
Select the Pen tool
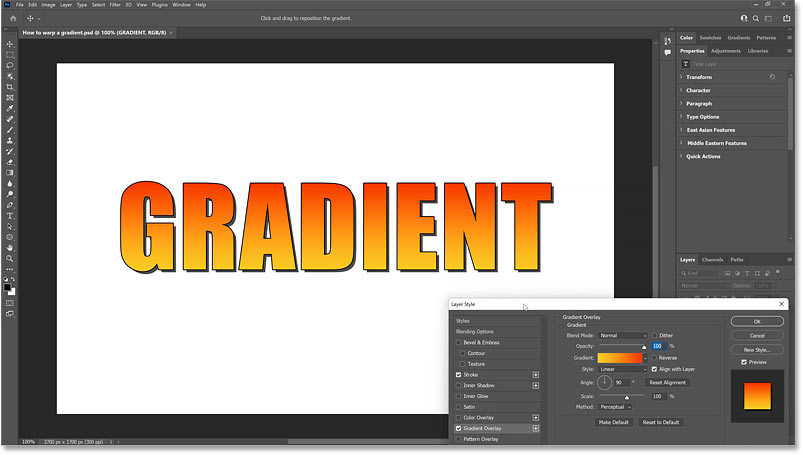10,205
